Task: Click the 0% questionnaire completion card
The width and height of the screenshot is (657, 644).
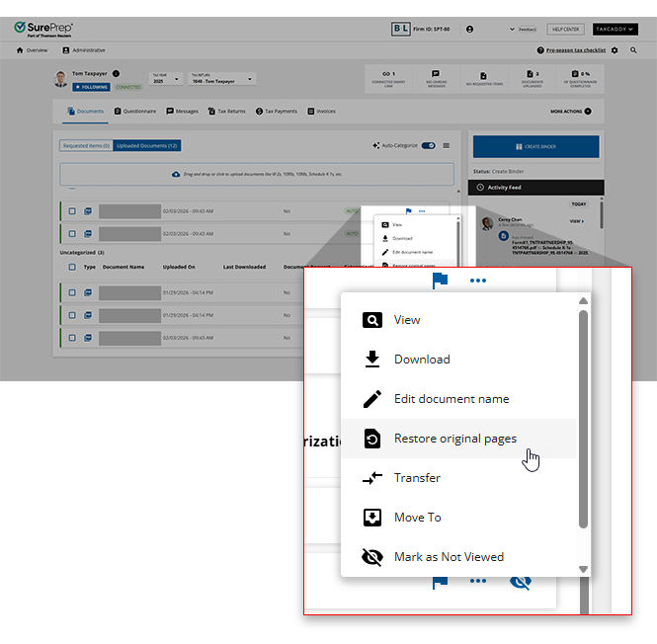Action: 580,79
